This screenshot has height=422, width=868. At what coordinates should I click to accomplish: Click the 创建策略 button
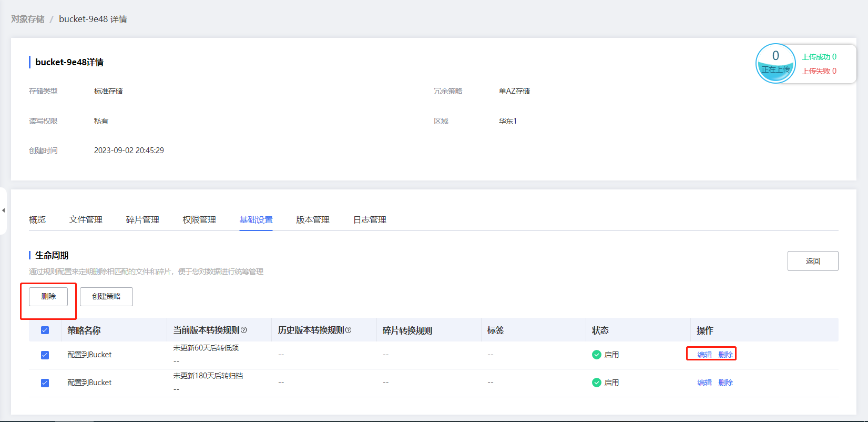pos(106,297)
